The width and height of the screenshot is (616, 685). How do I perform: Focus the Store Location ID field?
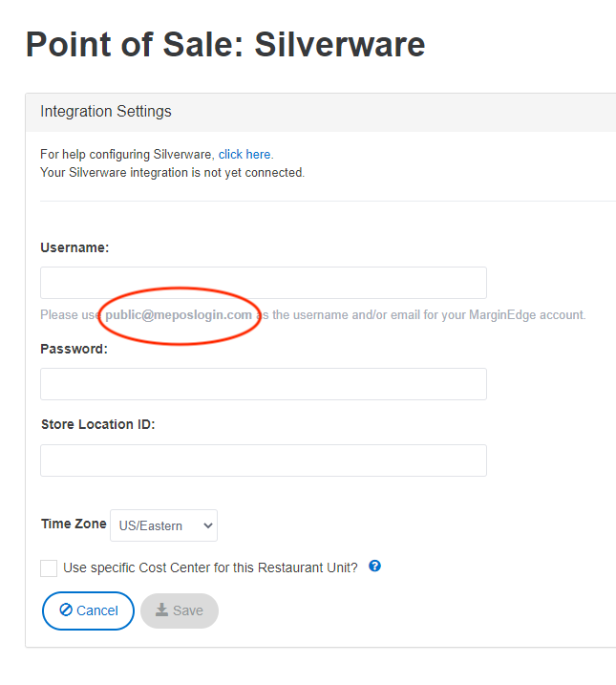pyautogui.click(x=264, y=460)
